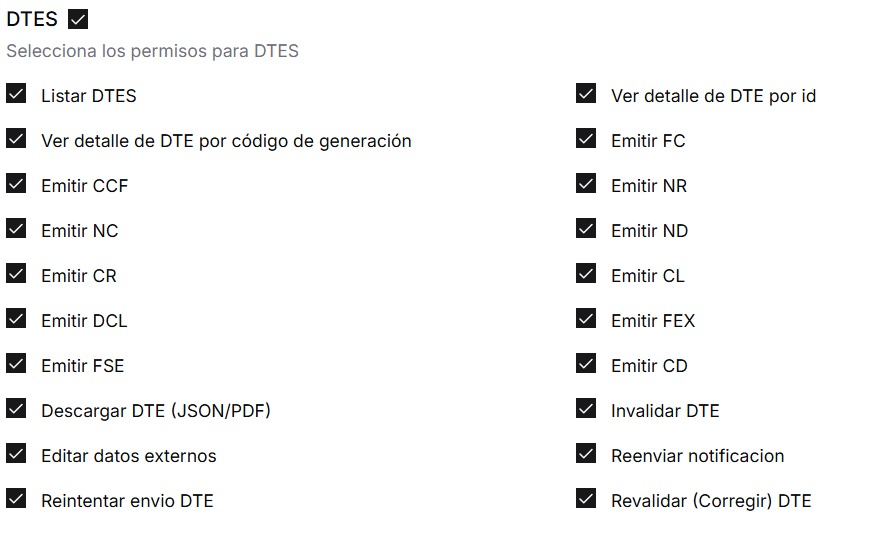Image resolution: width=872 pixels, height=534 pixels.
Task: Uncheck the Emitir FEX checkbox
Action: (x=586, y=319)
